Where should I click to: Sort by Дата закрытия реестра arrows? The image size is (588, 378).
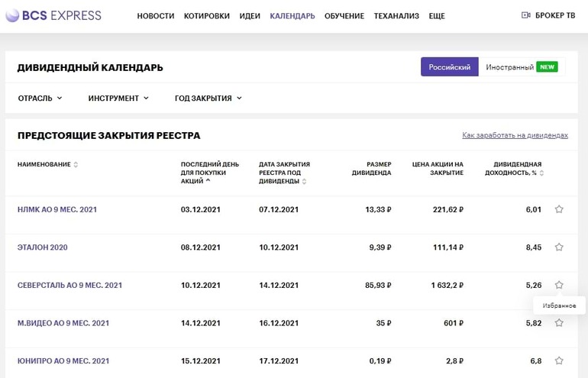tap(304, 182)
